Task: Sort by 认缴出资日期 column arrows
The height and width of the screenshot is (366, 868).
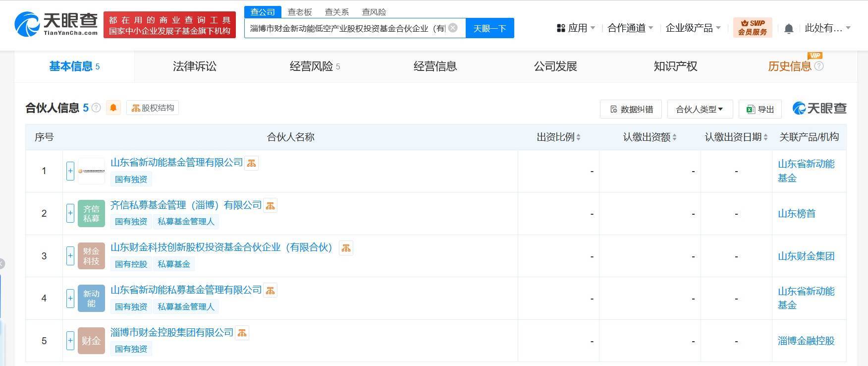Action: click(x=765, y=137)
